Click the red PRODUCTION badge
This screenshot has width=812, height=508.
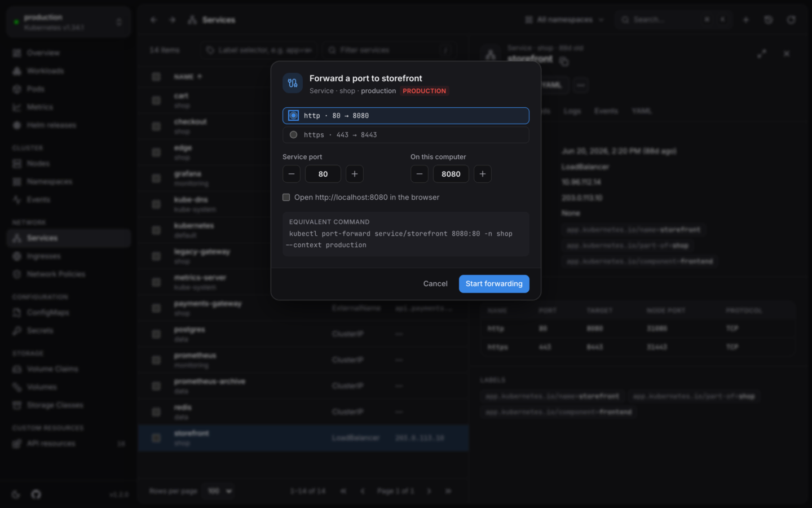425,91
